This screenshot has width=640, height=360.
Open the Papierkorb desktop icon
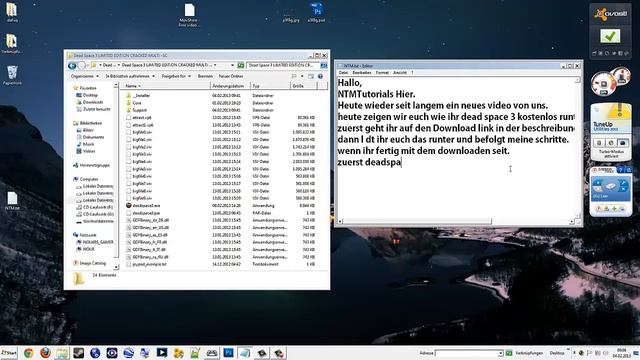pos(12,76)
